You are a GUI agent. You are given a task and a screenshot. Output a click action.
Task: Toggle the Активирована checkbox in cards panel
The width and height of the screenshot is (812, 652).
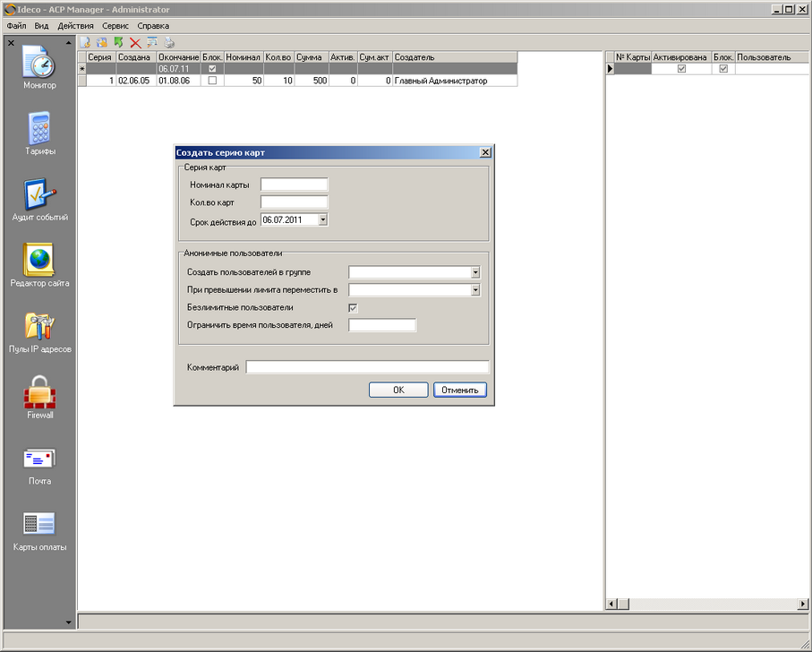(x=681, y=69)
